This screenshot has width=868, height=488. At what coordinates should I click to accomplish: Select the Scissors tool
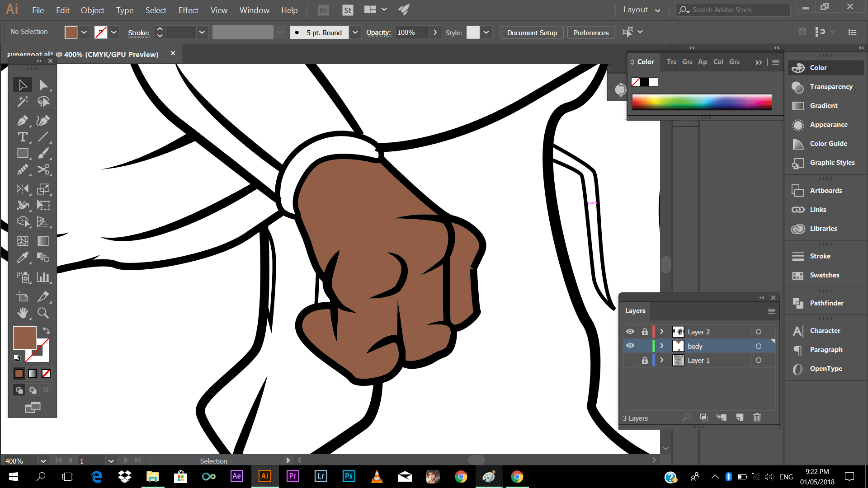coord(43,169)
